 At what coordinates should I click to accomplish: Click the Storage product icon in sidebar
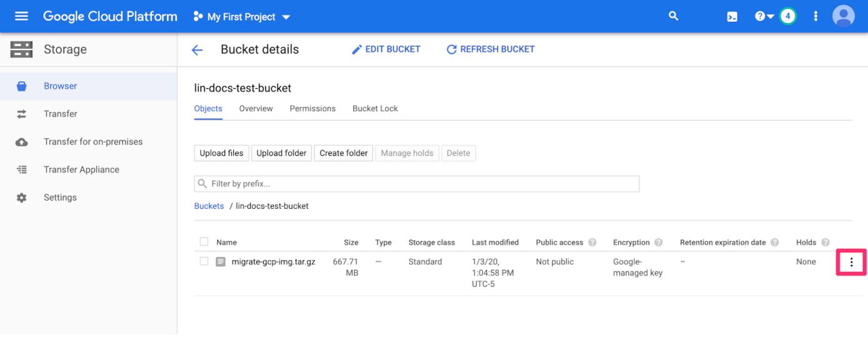click(22, 48)
